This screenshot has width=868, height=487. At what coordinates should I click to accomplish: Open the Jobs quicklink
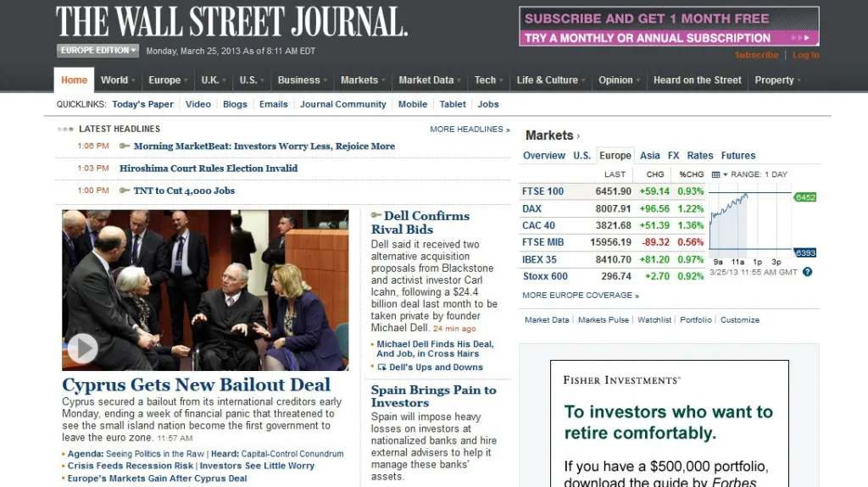(487, 104)
